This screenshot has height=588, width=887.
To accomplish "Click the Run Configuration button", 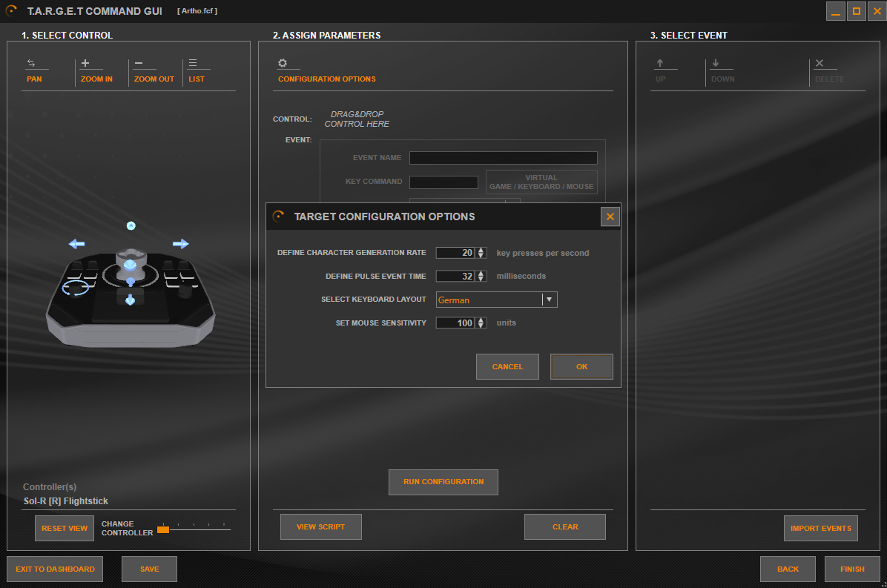I will 443,482.
